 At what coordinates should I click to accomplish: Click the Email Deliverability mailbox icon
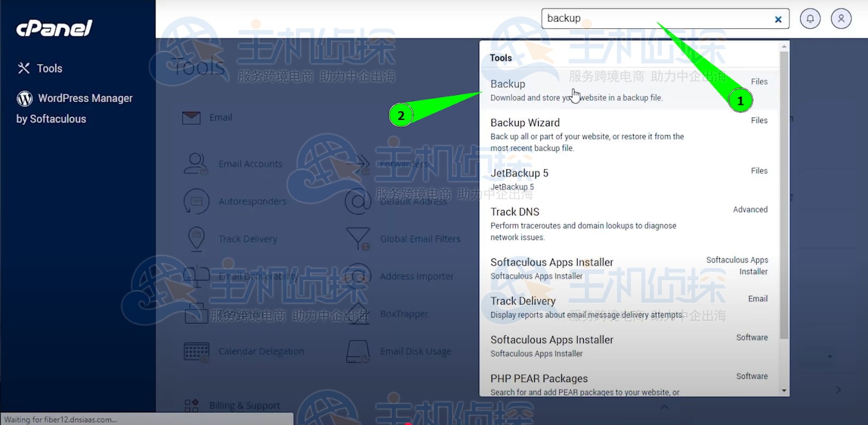click(x=196, y=276)
